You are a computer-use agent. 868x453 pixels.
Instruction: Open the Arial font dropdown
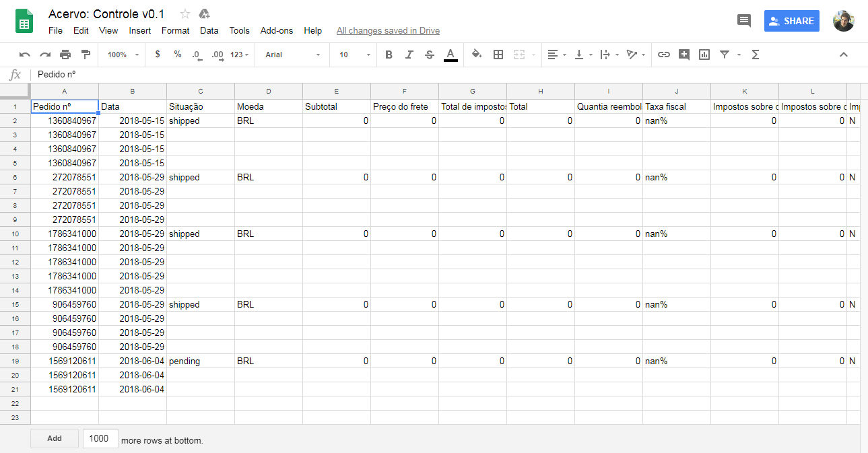pos(292,55)
